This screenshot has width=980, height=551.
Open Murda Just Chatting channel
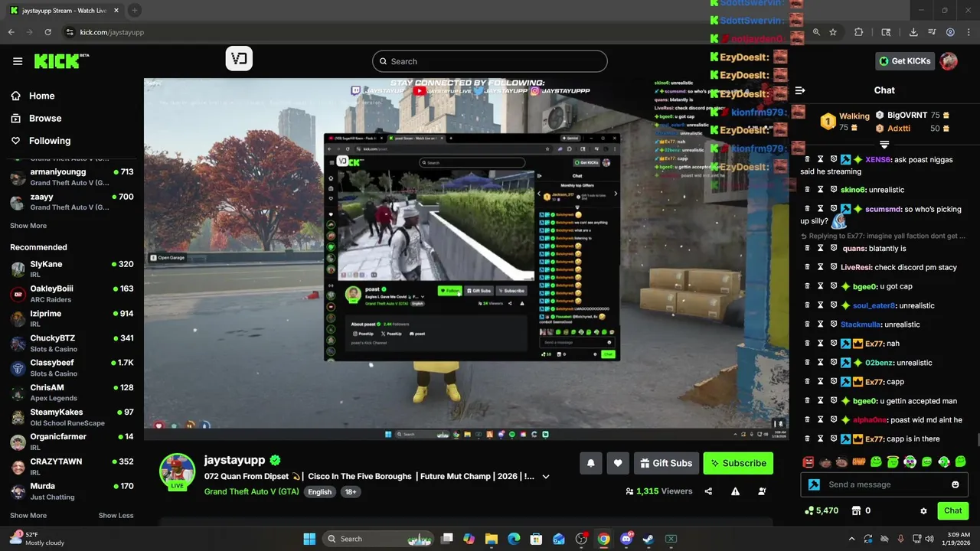click(x=72, y=491)
